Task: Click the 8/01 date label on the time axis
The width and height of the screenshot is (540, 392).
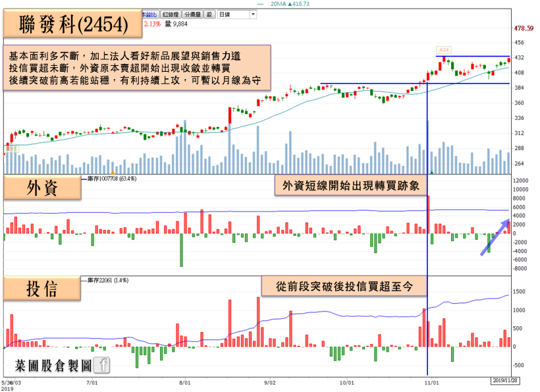Action: 185,383
